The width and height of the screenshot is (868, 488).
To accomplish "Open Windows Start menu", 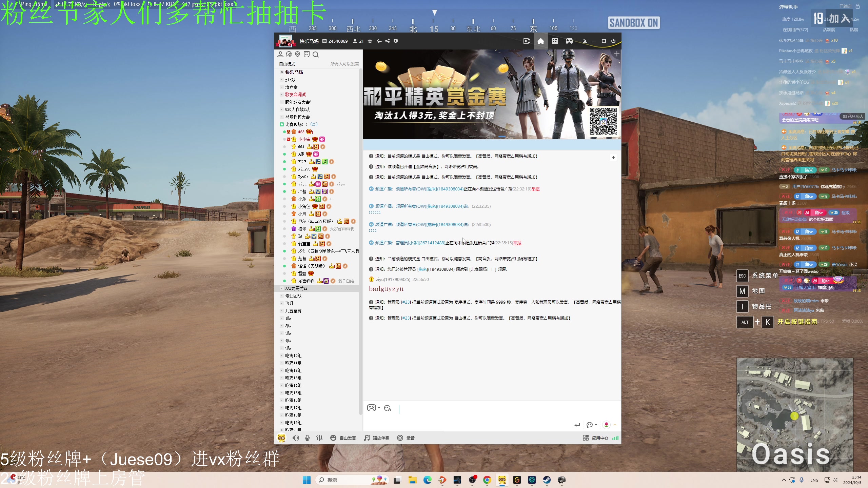I will 307,480.
